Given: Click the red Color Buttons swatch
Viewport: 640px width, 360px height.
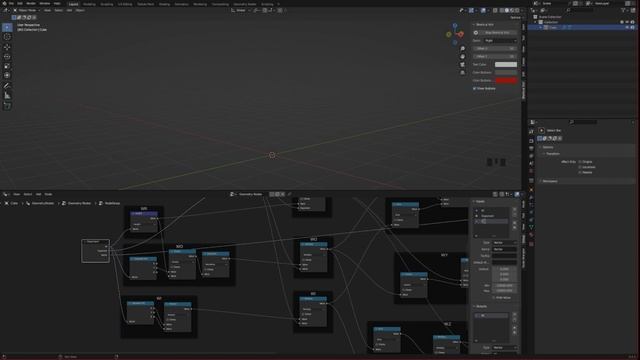Looking at the screenshot, I should pyautogui.click(x=506, y=80).
